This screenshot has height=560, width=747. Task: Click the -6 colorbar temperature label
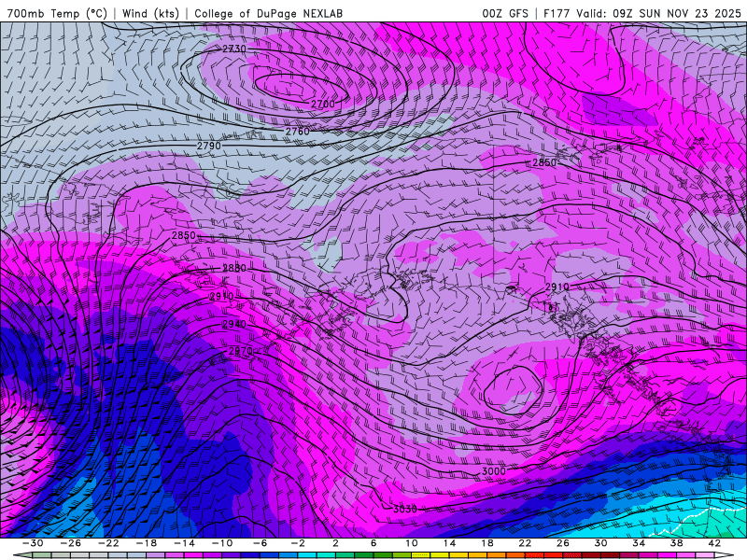(x=261, y=543)
